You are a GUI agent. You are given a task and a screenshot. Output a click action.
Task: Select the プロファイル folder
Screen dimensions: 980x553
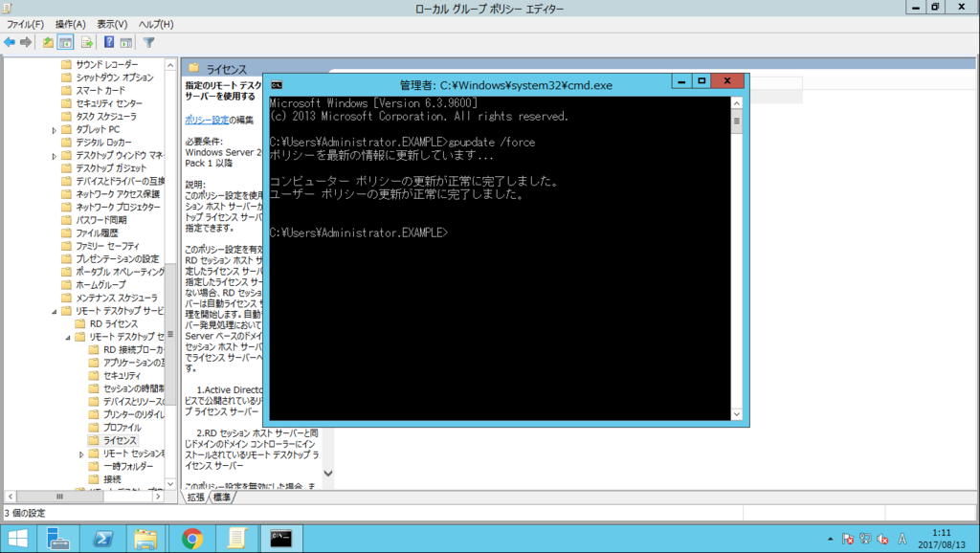coord(122,428)
